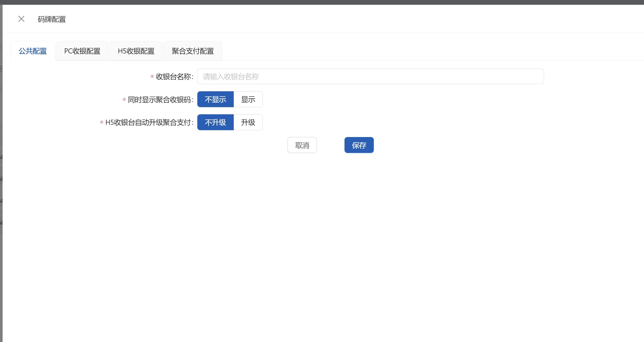Focus the 收银台名称 input field
This screenshot has width=644, height=342.
pos(370,76)
